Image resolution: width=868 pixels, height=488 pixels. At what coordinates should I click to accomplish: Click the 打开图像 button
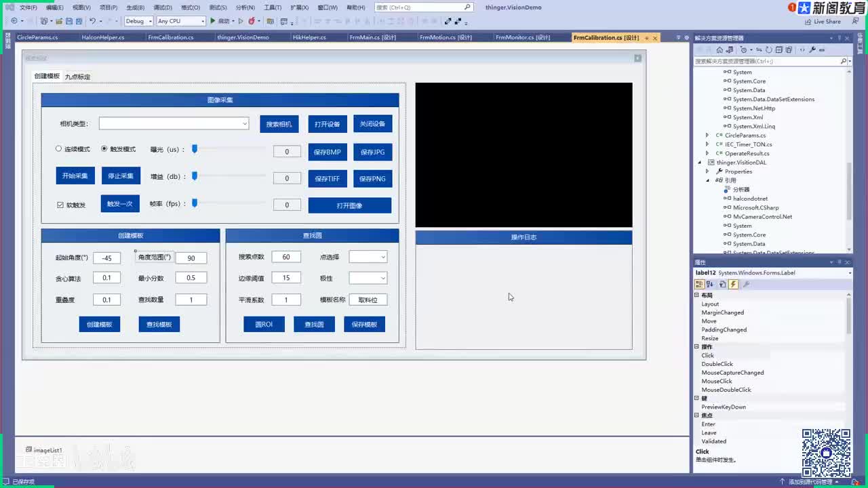click(x=350, y=205)
